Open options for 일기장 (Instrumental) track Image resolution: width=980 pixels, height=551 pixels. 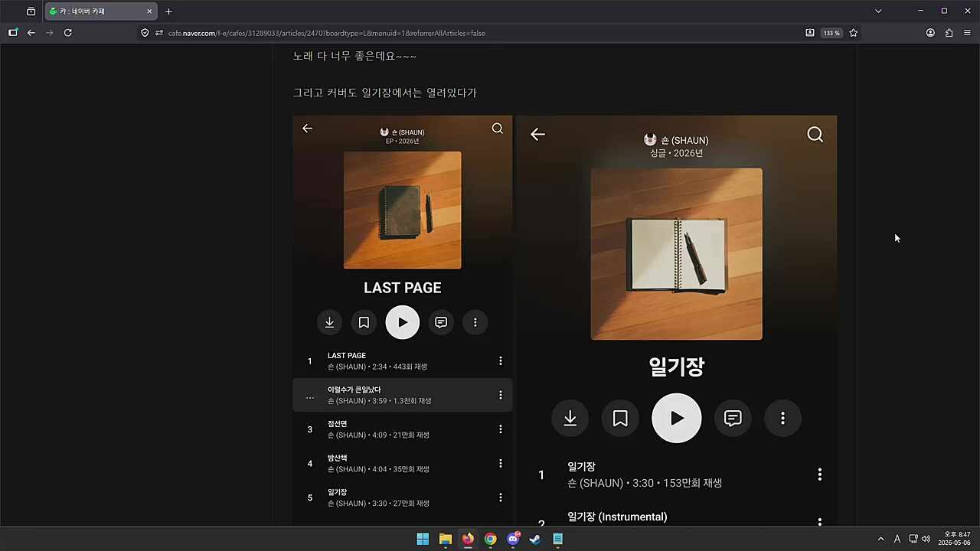click(x=819, y=522)
